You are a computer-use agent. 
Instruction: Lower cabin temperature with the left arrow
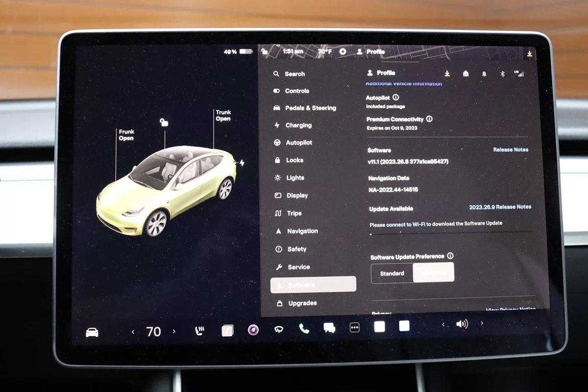pos(133,332)
